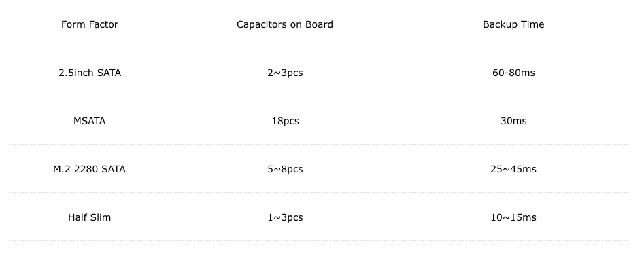Select the 5~8pcs capacitor cell
The height and width of the screenshot is (258, 644).
285,169
